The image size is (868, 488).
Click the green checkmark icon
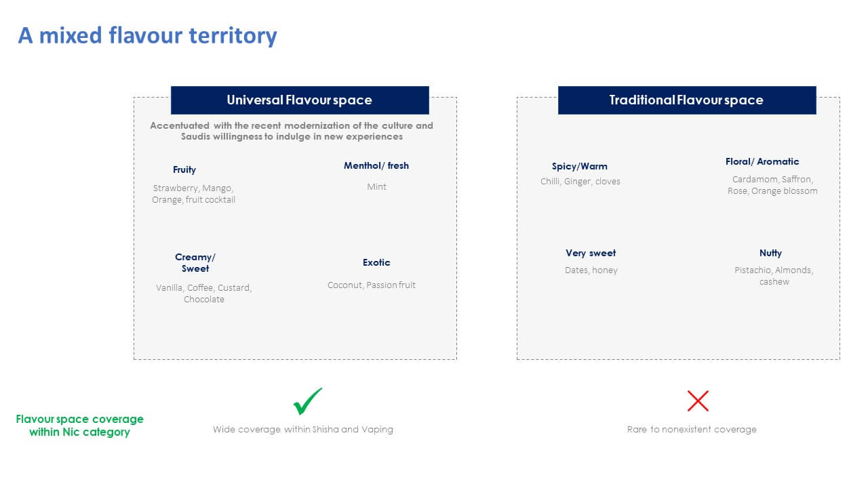click(x=307, y=401)
